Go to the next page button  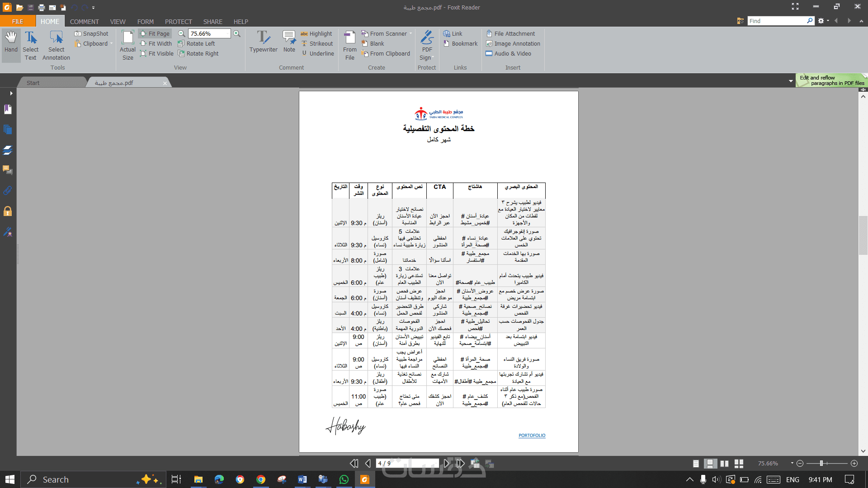point(446,464)
